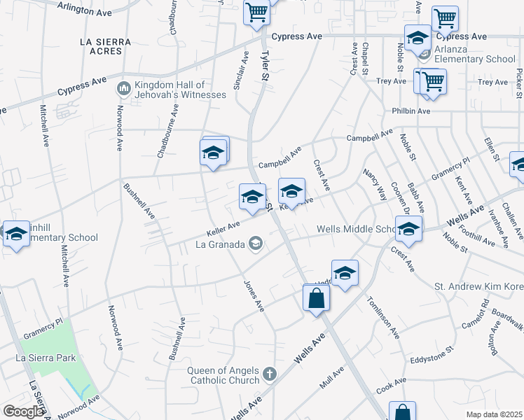This screenshot has height=420, width=524.
Task: Click the Kingdom Hall place-of-worship icon
Action: point(124,87)
